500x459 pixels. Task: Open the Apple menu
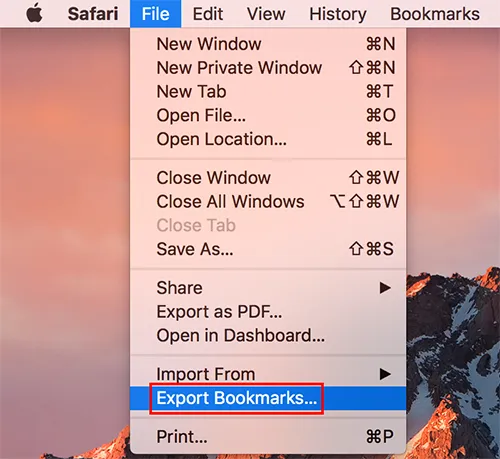[x=35, y=13]
